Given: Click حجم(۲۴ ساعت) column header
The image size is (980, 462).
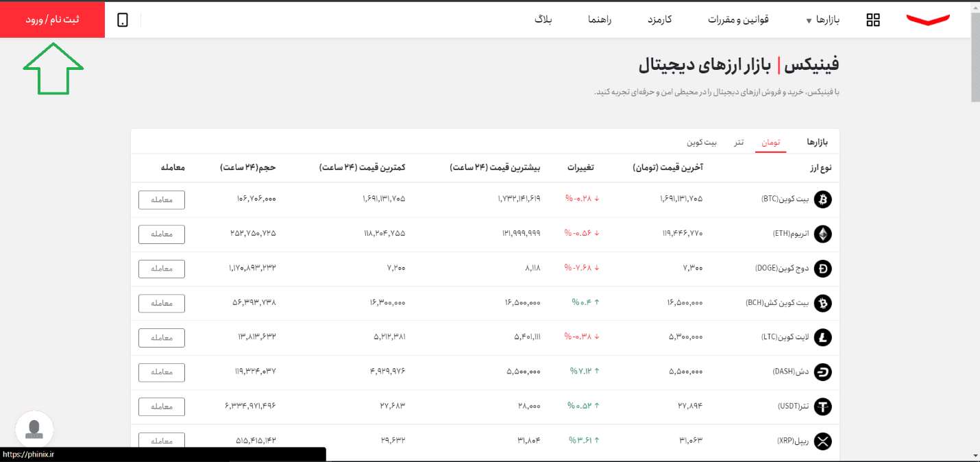Looking at the screenshot, I should [x=248, y=167].
